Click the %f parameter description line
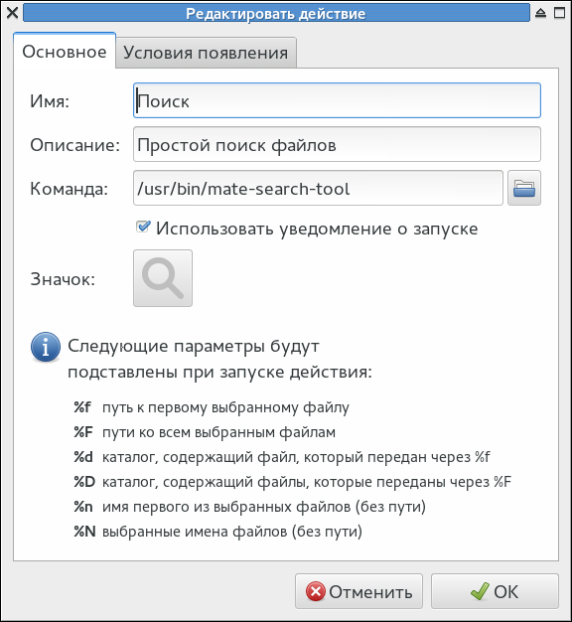The width and height of the screenshot is (572, 622). tap(211, 407)
